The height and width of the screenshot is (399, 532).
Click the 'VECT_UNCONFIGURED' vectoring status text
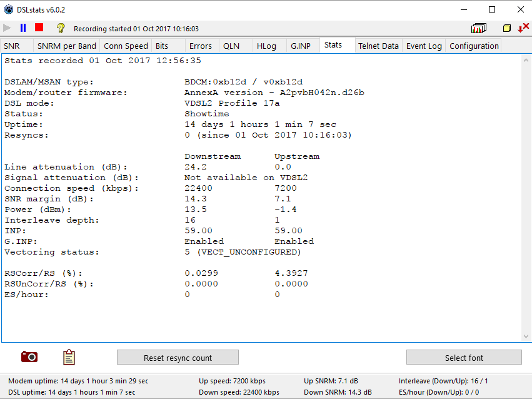pyautogui.click(x=249, y=252)
